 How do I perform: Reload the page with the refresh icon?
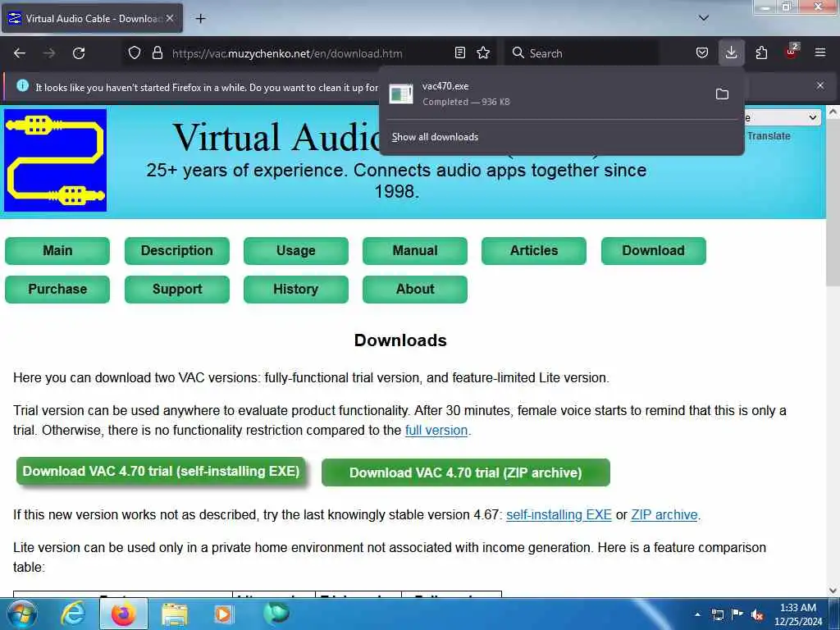(79, 53)
